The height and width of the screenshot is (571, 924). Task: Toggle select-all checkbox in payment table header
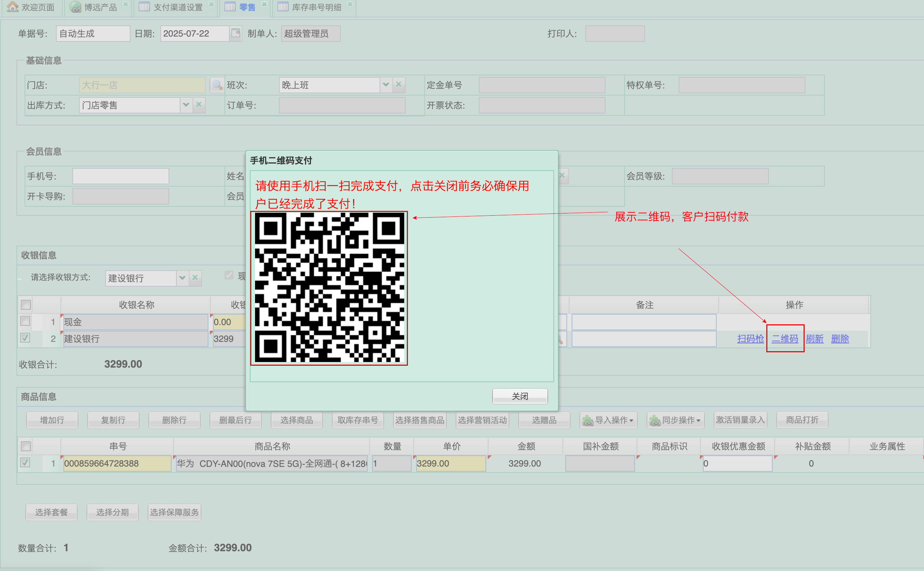point(26,305)
